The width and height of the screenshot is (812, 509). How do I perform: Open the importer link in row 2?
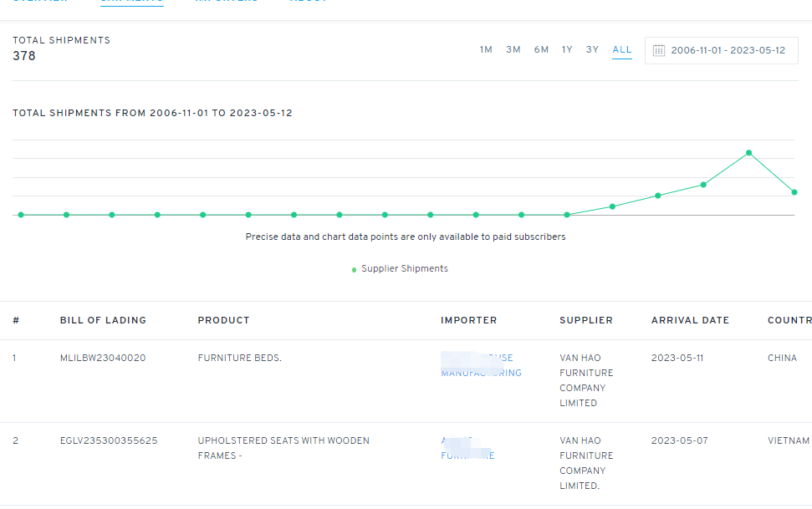coord(467,448)
